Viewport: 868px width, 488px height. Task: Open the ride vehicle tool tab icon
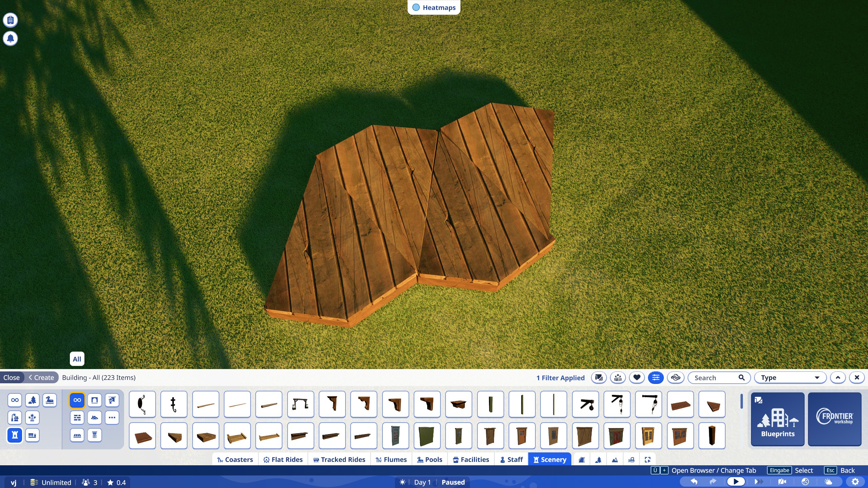tap(631, 460)
